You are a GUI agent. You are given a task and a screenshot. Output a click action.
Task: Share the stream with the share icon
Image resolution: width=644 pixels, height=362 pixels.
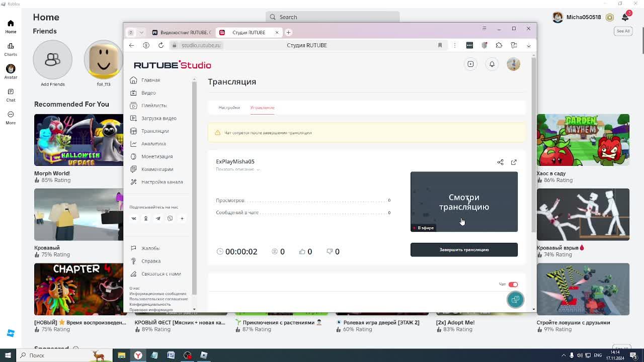click(x=500, y=162)
